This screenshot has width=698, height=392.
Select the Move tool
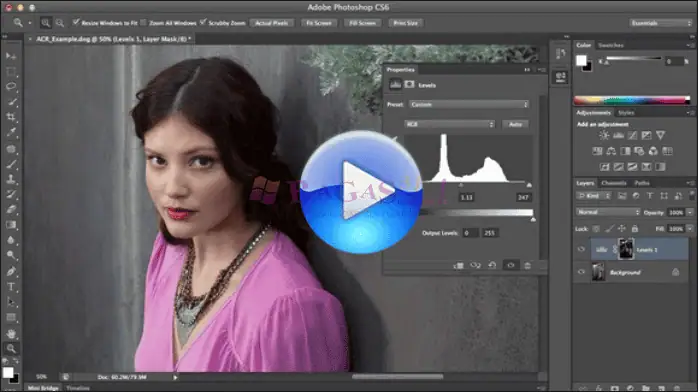[x=11, y=56]
